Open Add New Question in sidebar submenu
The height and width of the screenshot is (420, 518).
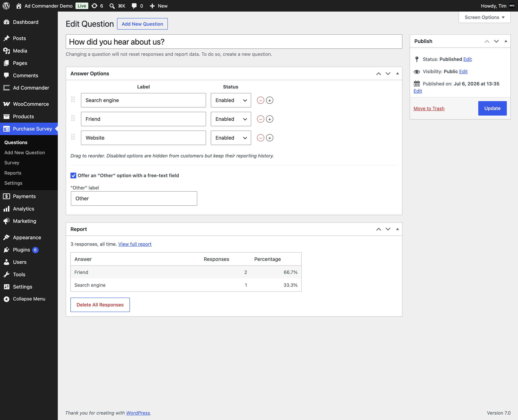pyautogui.click(x=25, y=152)
